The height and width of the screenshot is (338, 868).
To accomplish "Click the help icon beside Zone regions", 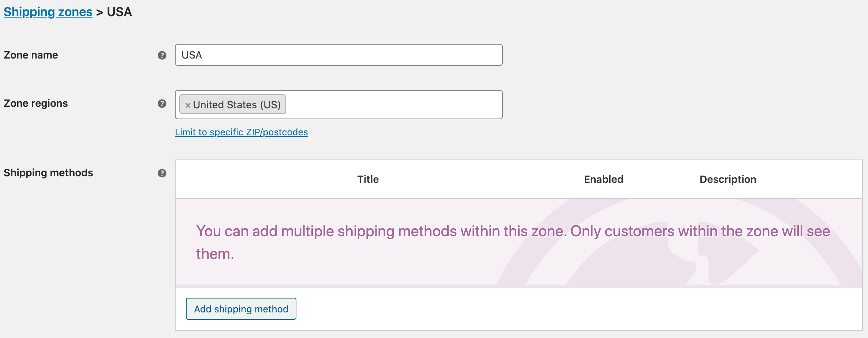I will click(162, 104).
